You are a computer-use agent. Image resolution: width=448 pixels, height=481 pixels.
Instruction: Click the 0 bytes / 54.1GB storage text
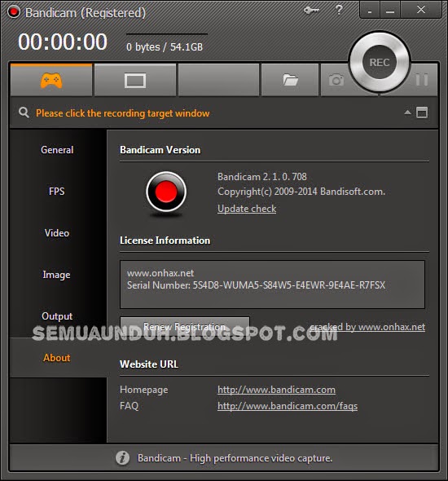tap(165, 47)
